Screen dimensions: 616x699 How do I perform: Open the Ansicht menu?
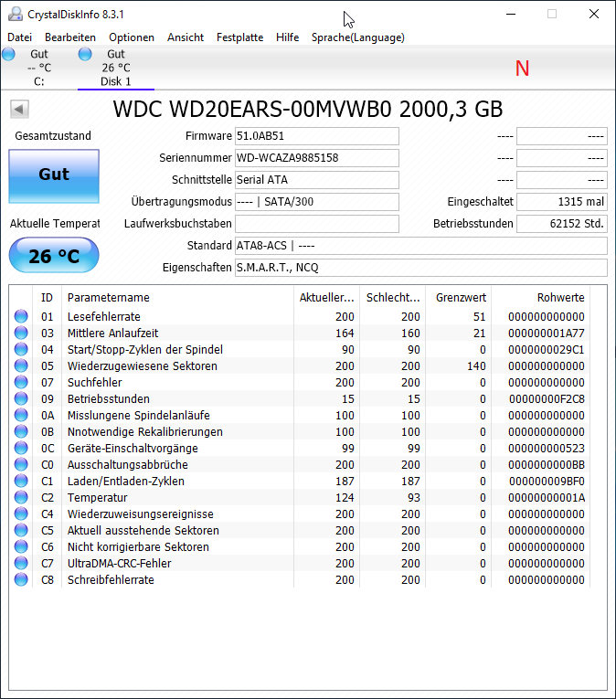point(186,37)
